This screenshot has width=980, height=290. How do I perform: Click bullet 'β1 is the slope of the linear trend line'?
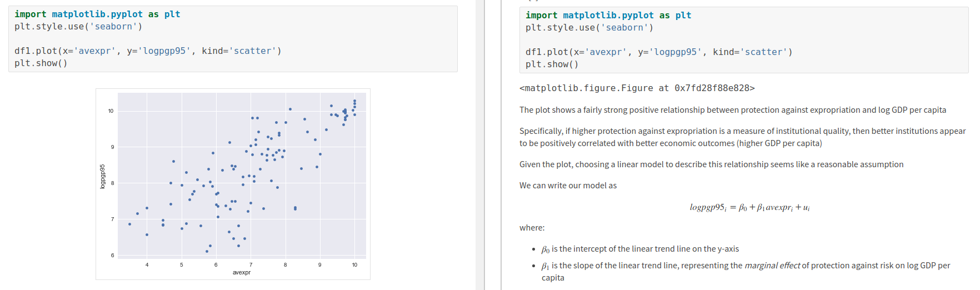pyautogui.click(x=746, y=272)
